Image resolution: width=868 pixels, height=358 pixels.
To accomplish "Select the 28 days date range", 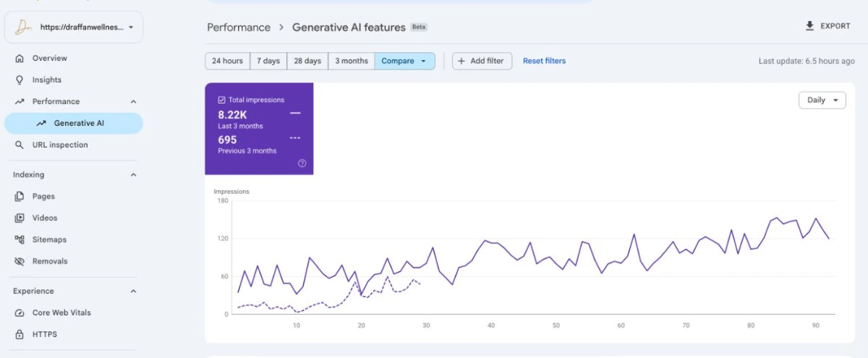I will pyautogui.click(x=307, y=61).
